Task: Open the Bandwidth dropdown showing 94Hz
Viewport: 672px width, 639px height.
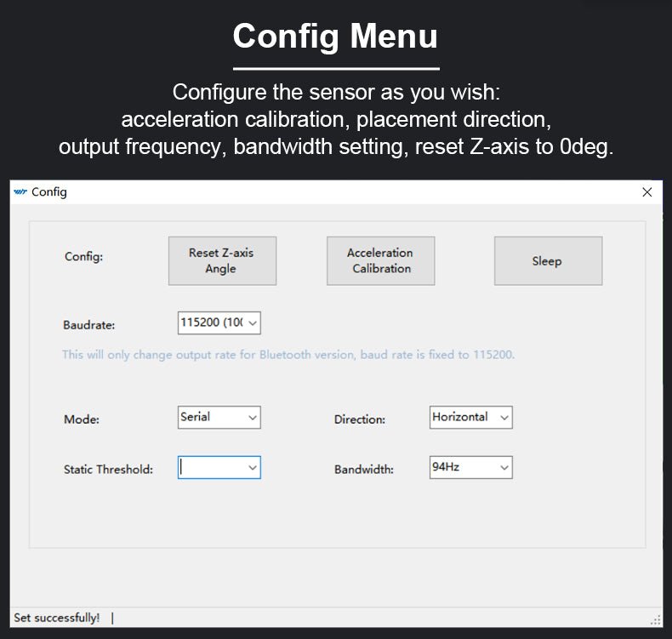Action: (x=470, y=468)
